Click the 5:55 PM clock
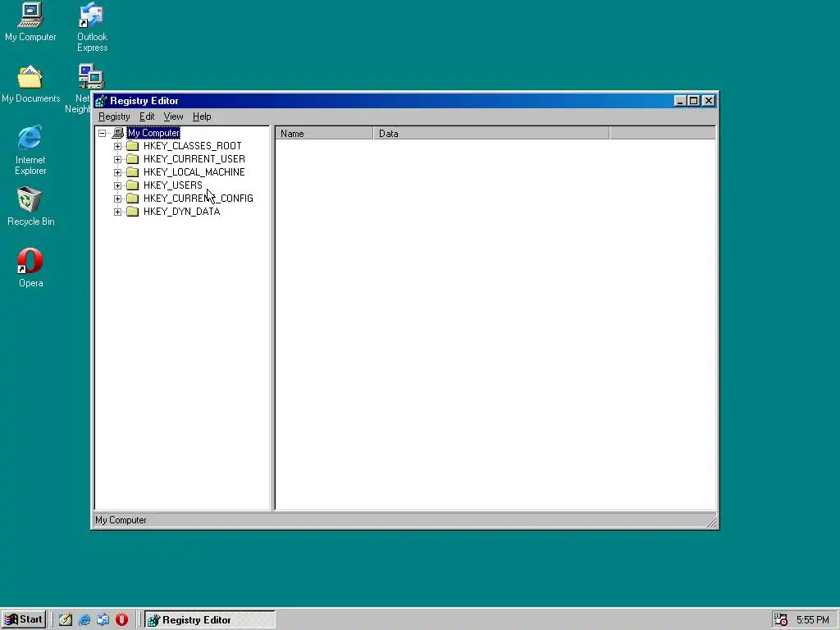This screenshot has width=840, height=630. click(813, 620)
